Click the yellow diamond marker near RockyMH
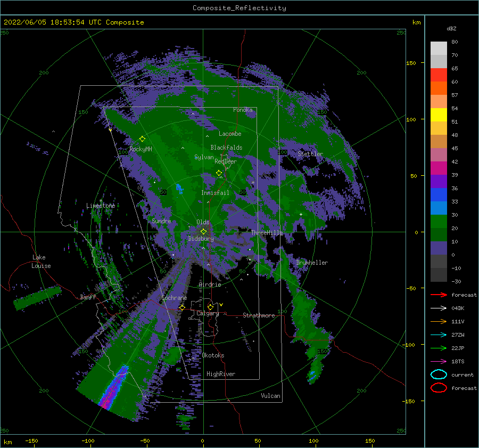 click(x=142, y=139)
